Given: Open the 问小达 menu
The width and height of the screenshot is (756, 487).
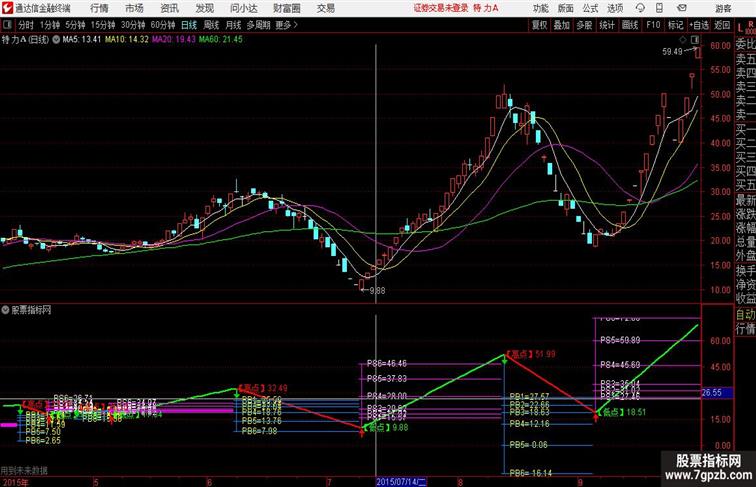Looking at the screenshot, I should (243, 8).
